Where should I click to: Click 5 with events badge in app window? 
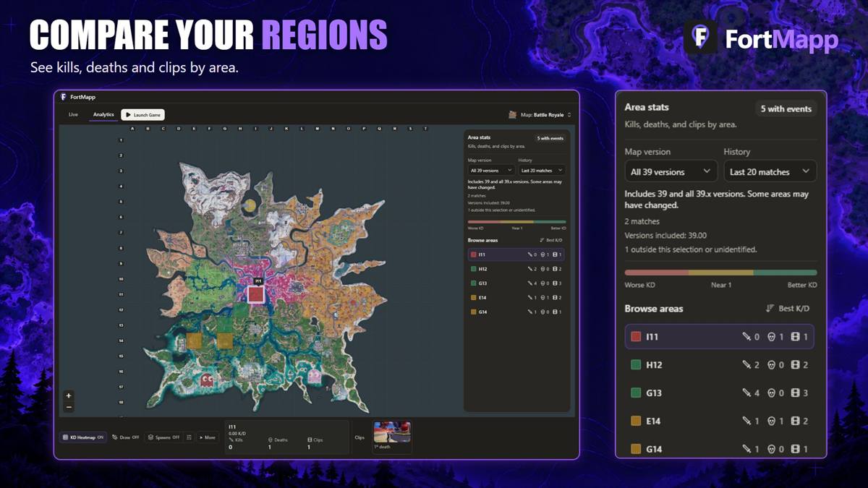550,138
